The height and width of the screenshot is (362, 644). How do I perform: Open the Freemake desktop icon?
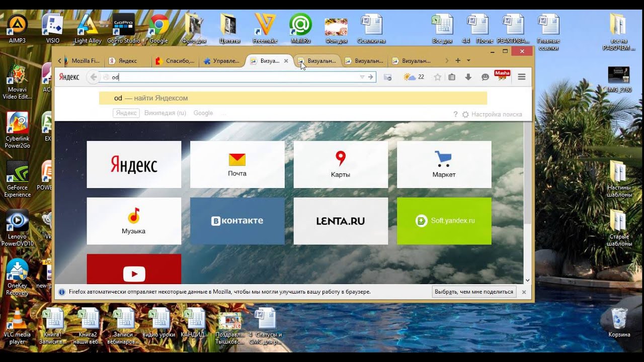click(265, 29)
